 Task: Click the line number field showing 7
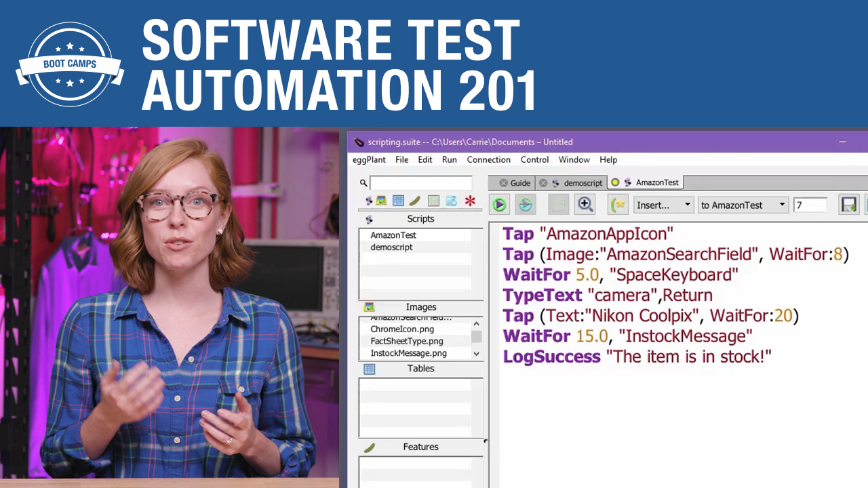[x=810, y=205]
